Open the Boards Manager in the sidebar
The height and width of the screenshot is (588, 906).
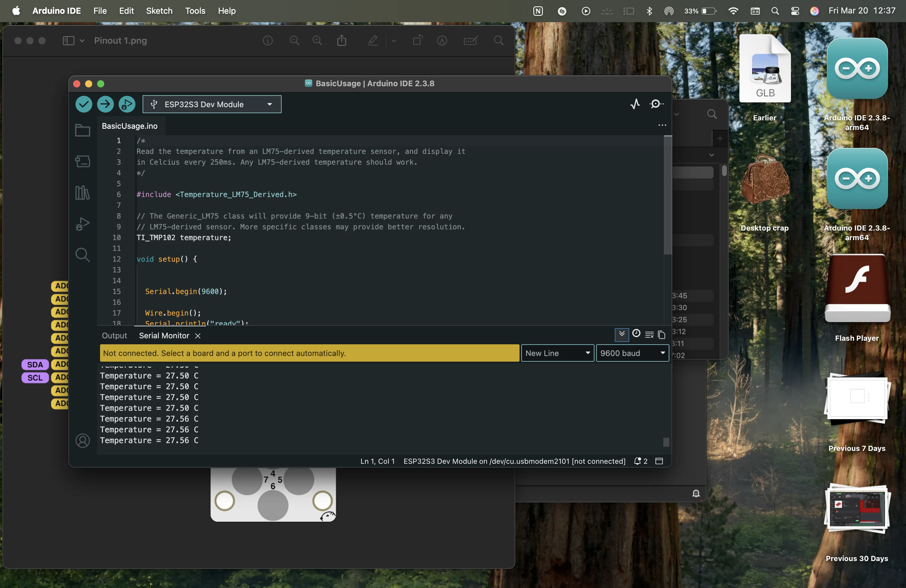point(83,161)
